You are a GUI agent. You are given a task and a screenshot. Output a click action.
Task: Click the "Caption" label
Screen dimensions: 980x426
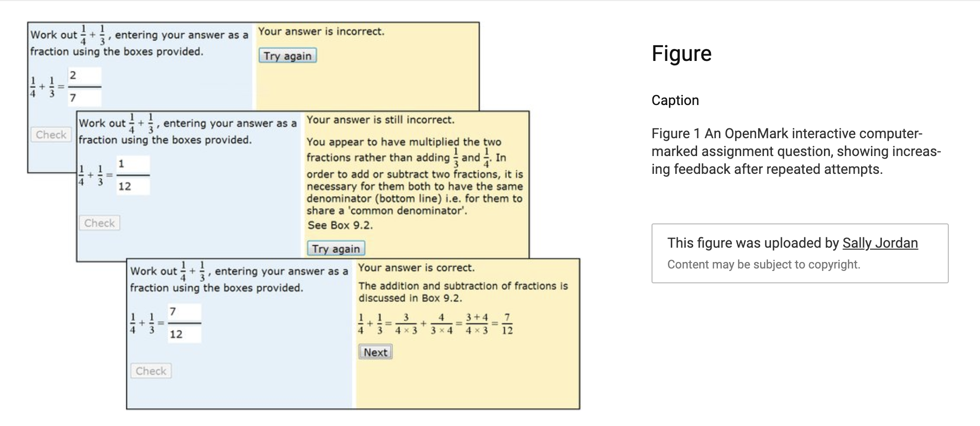pos(675,100)
